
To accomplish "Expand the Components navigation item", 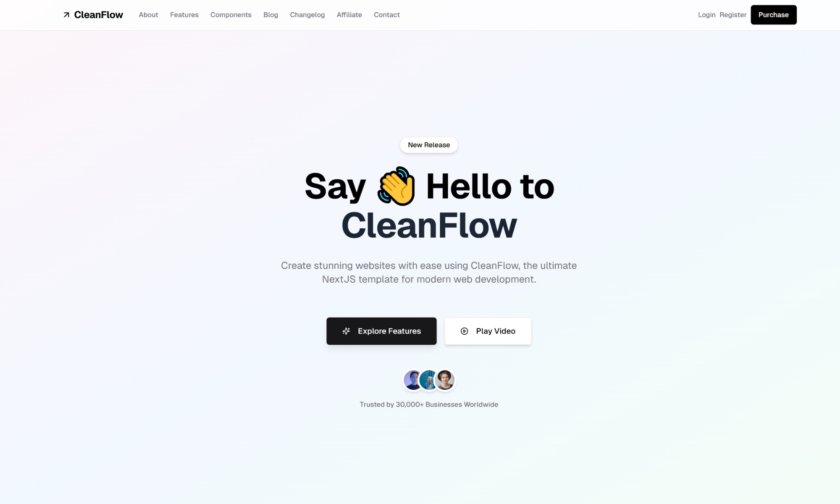I will coord(231,14).
